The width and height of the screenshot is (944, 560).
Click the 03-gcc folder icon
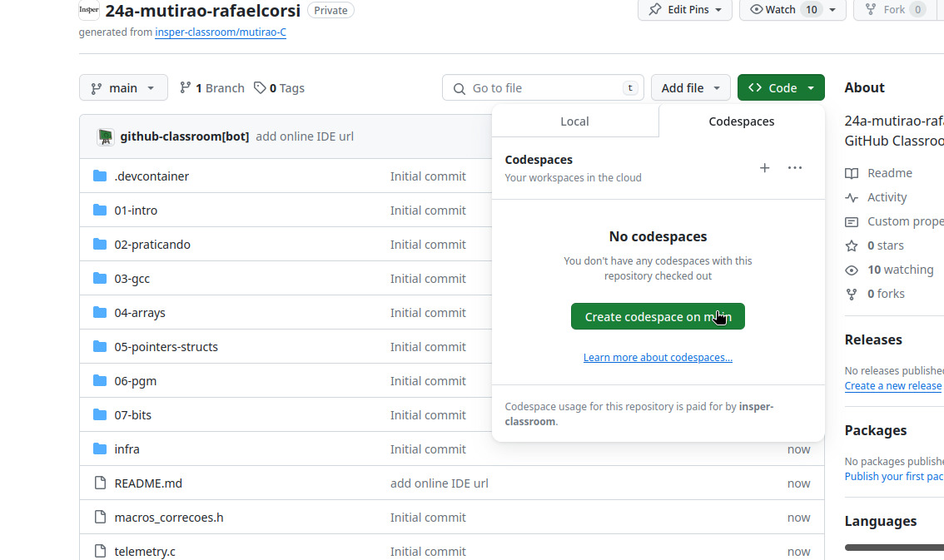[x=100, y=279]
